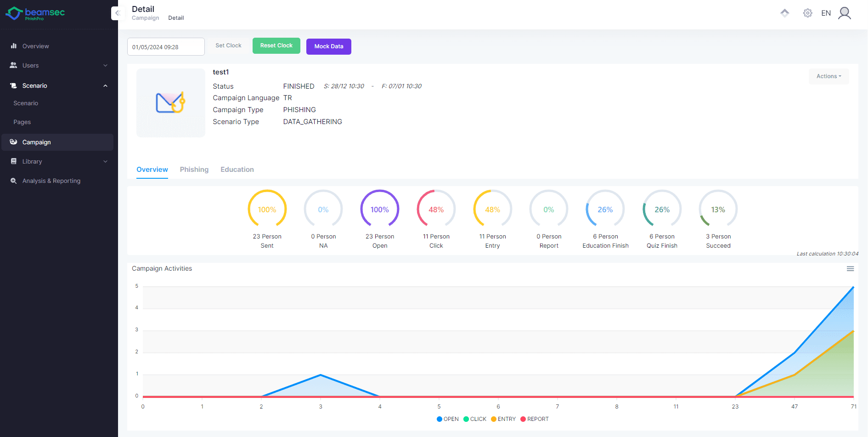Screen dimensions: 868x437
Task: Click the settings gear icon in the header
Action: tap(807, 13)
